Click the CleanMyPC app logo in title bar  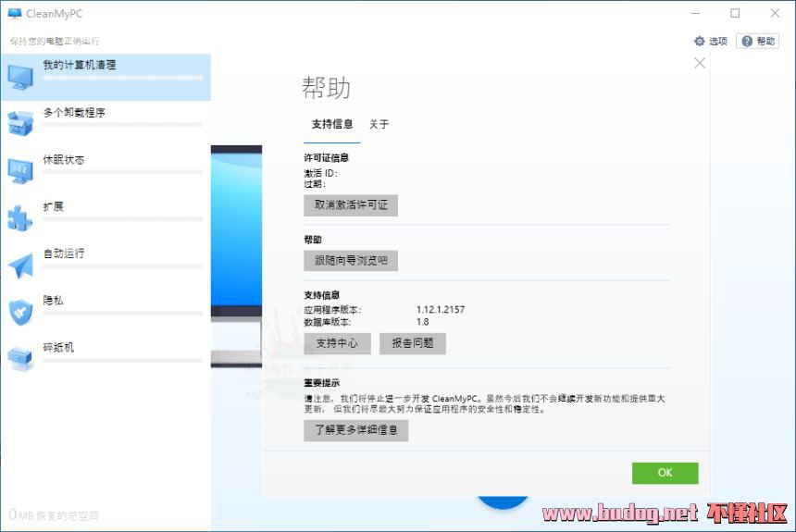coord(15,14)
